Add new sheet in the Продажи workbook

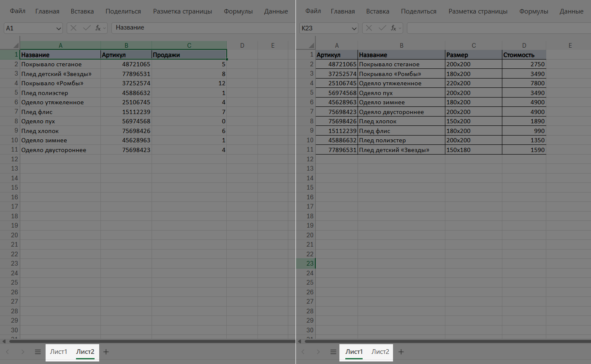(x=106, y=352)
